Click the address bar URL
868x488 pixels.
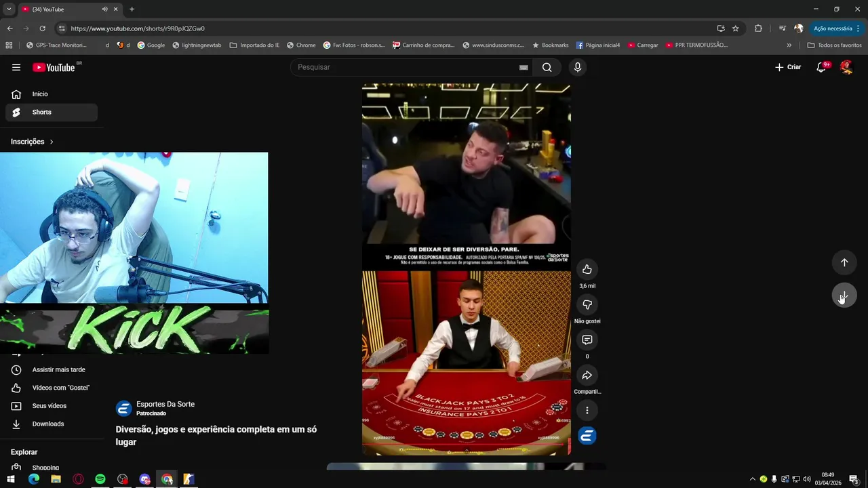click(x=138, y=28)
